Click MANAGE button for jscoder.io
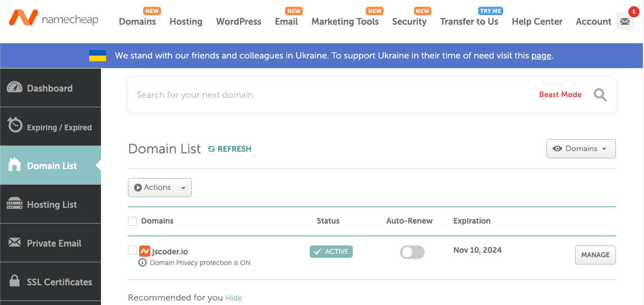The height and width of the screenshot is (305, 644). pyautogui.click(x=595, y=255)
